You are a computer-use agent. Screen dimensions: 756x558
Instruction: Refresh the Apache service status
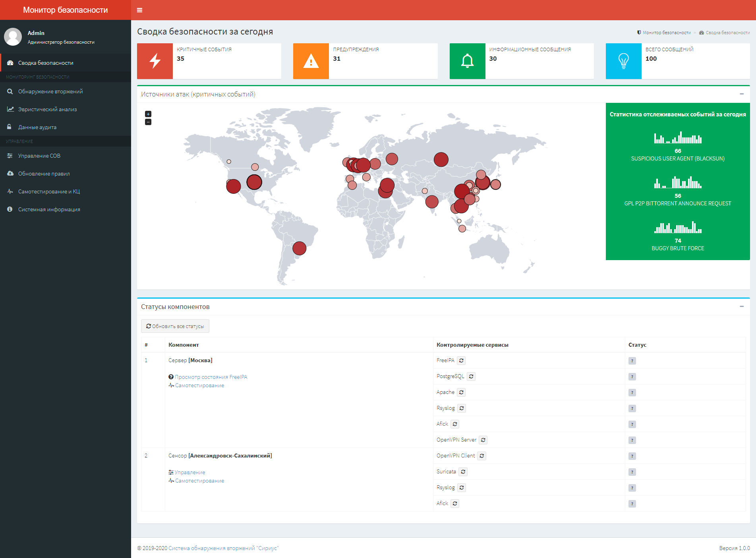point(461,392)
